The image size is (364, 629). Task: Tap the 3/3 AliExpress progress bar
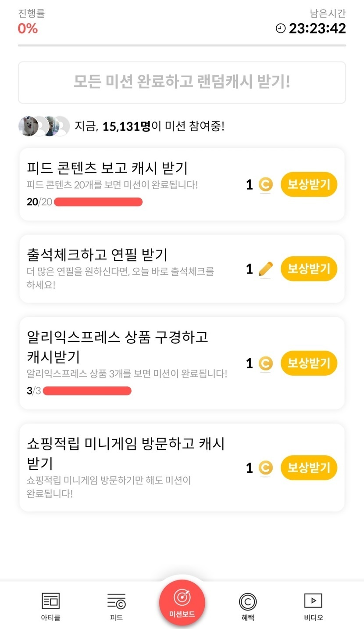pyautogui.click(x=87, y=391)
